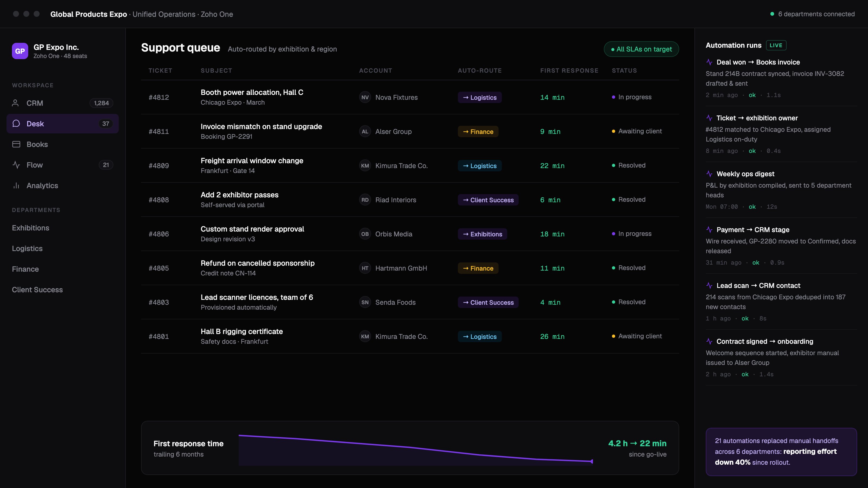Click the 21 automations summary card
The width and height of the screenshot is (868, 488).
pyautogui.click(x=781, y=452)
